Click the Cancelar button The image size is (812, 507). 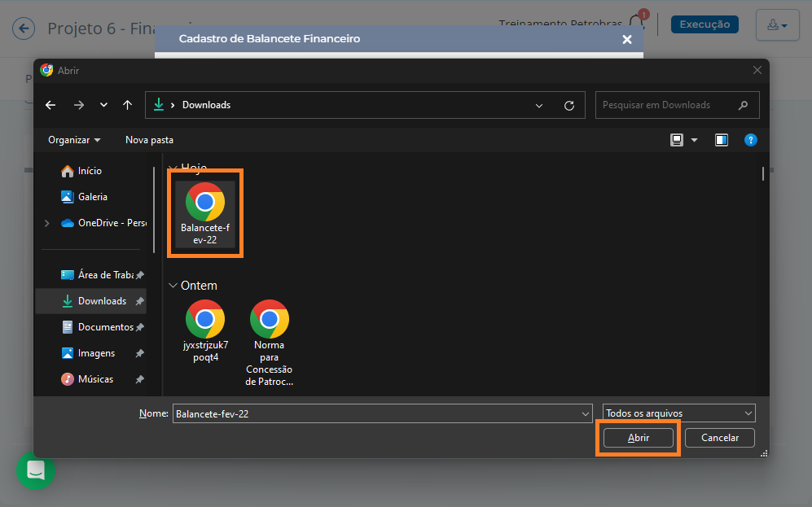tap(720, 438)
